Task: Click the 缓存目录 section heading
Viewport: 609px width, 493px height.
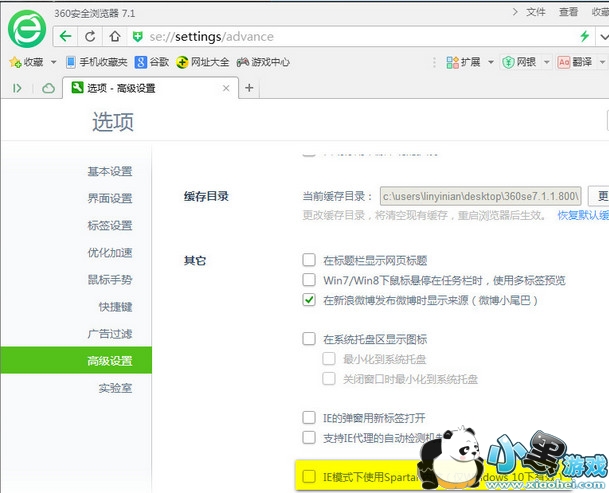Action: click(206, 196)
